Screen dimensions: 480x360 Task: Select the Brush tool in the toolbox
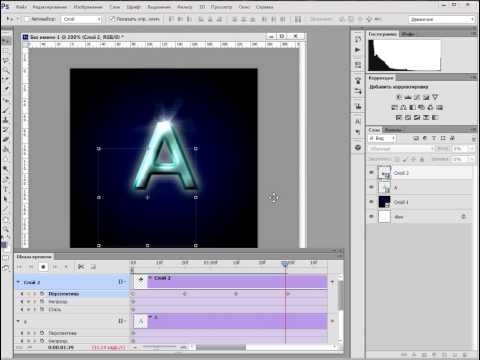[6, 109]
